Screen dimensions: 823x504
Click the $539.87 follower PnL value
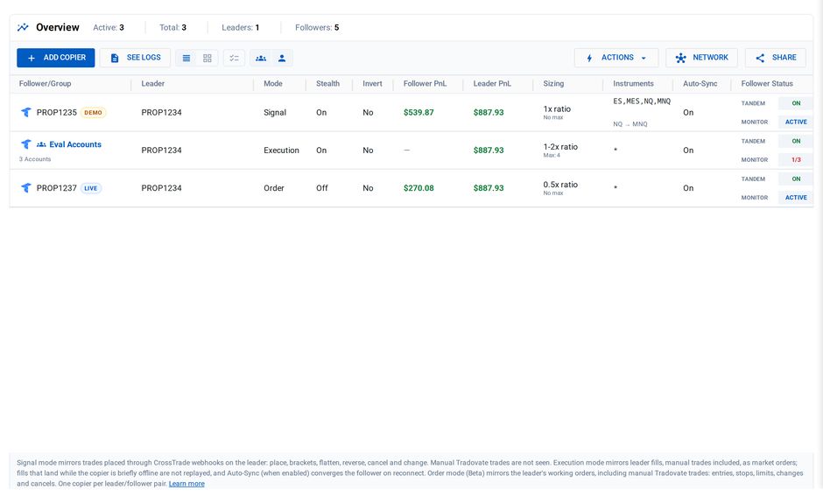click(x=419, y=112)
